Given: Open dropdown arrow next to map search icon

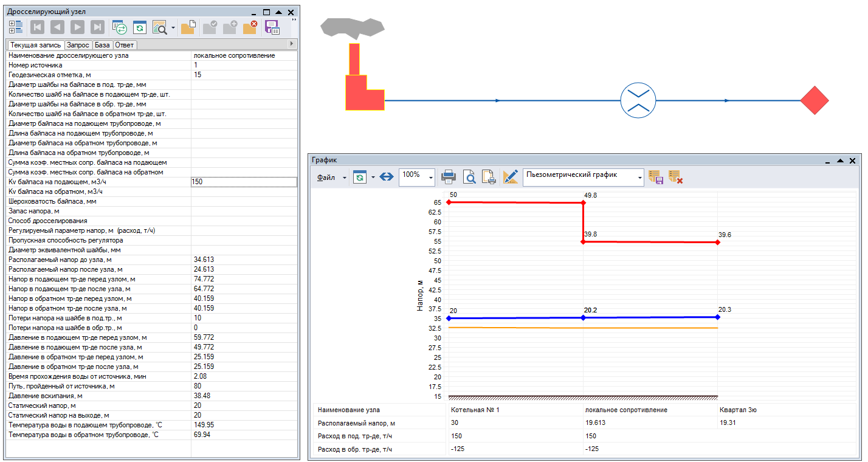Looking at the screenshot, I should click(x=173, y=27).
